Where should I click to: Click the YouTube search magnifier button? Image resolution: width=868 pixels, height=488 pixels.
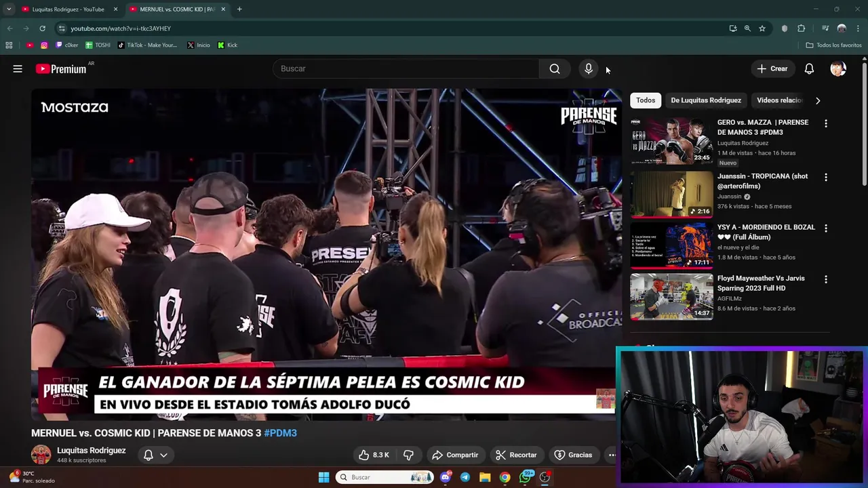(555, 68)
